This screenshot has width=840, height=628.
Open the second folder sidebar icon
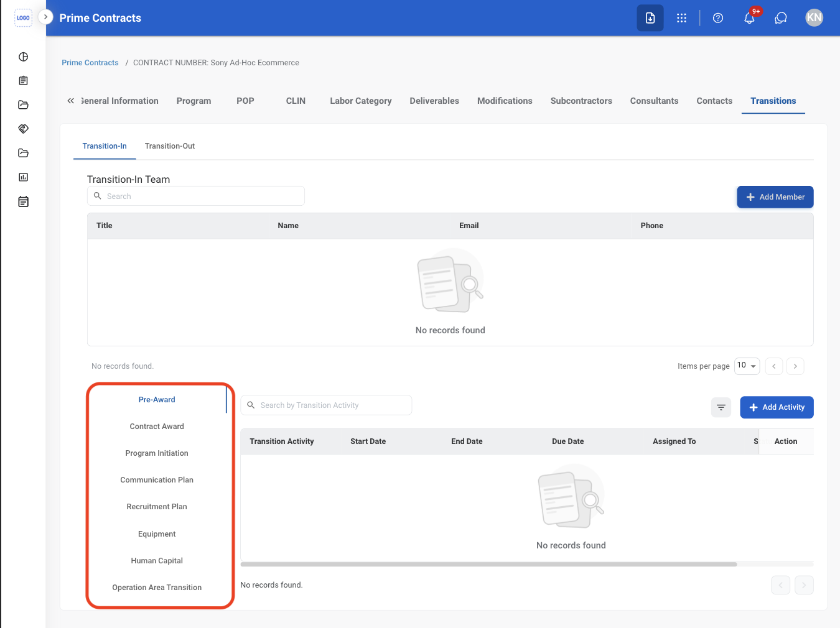24,153
